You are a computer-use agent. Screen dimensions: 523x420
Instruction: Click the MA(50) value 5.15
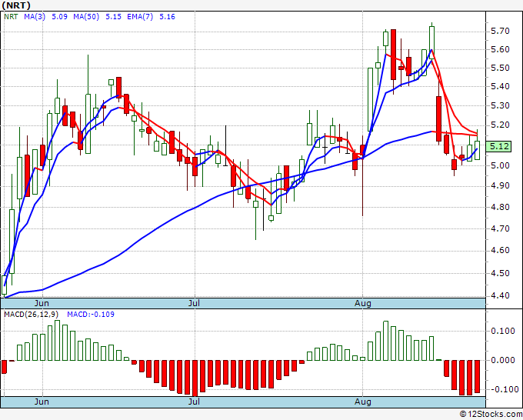click(x=113, y=17)
